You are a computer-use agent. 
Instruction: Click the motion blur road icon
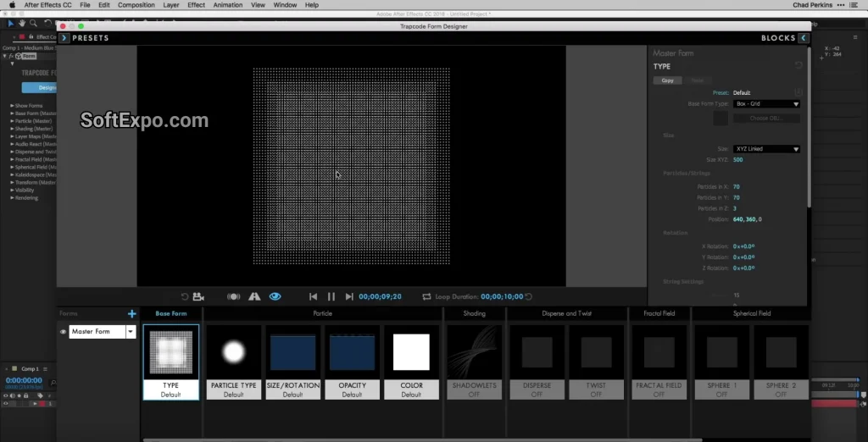click(253, 296)
